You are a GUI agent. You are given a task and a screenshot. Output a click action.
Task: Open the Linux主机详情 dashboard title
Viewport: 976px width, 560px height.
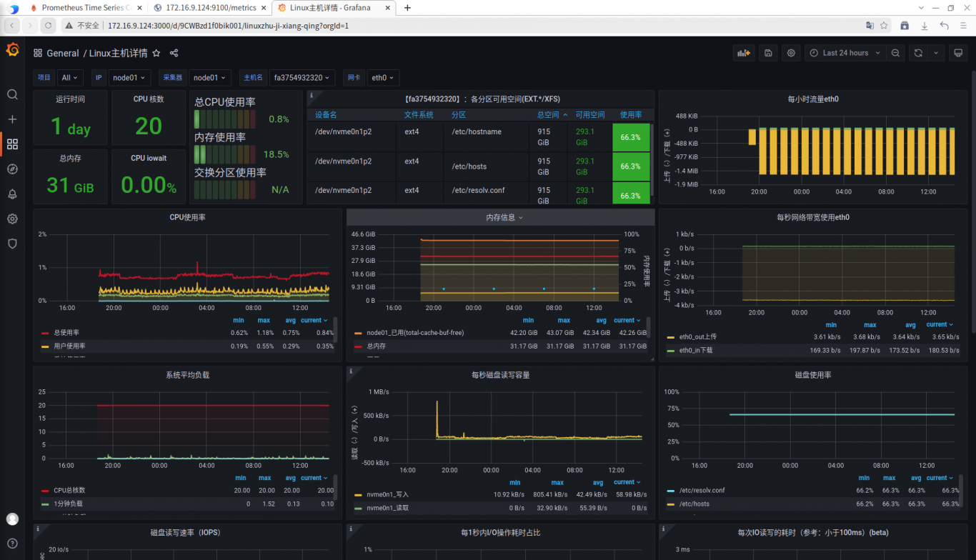tap(118, 53)
